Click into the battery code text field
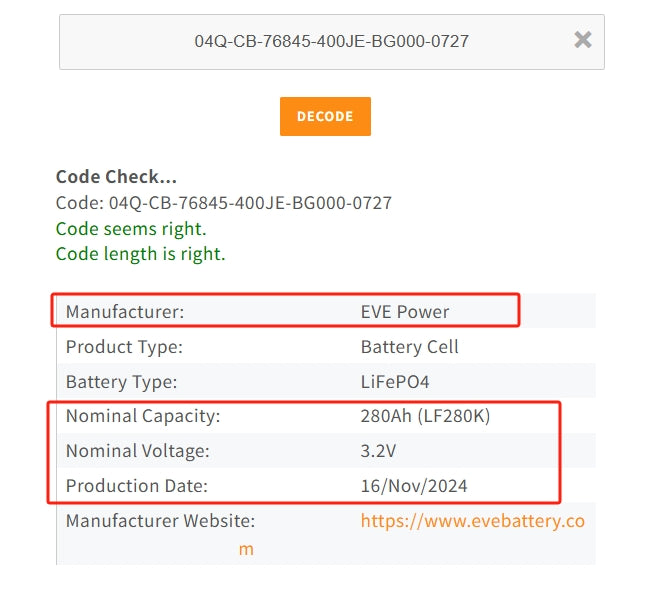 (x=331, y=42)
